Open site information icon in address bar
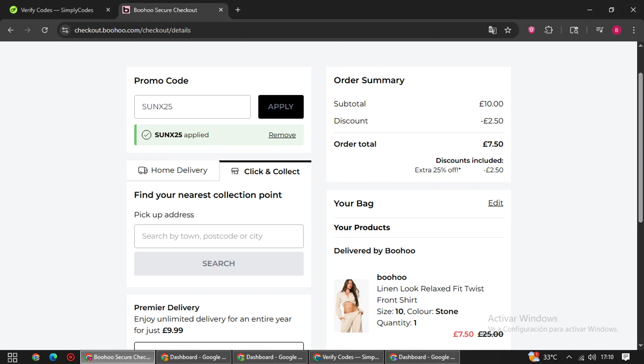 tap(65, 30)
